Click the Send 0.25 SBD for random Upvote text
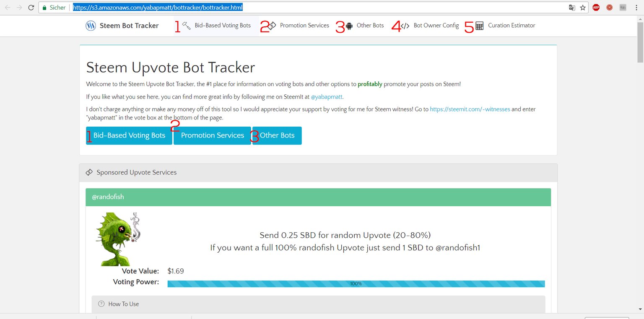 coord(345,235)
